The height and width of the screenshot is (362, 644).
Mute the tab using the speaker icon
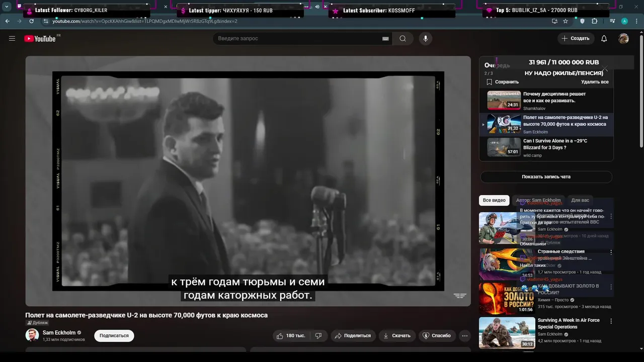[317, 7]
